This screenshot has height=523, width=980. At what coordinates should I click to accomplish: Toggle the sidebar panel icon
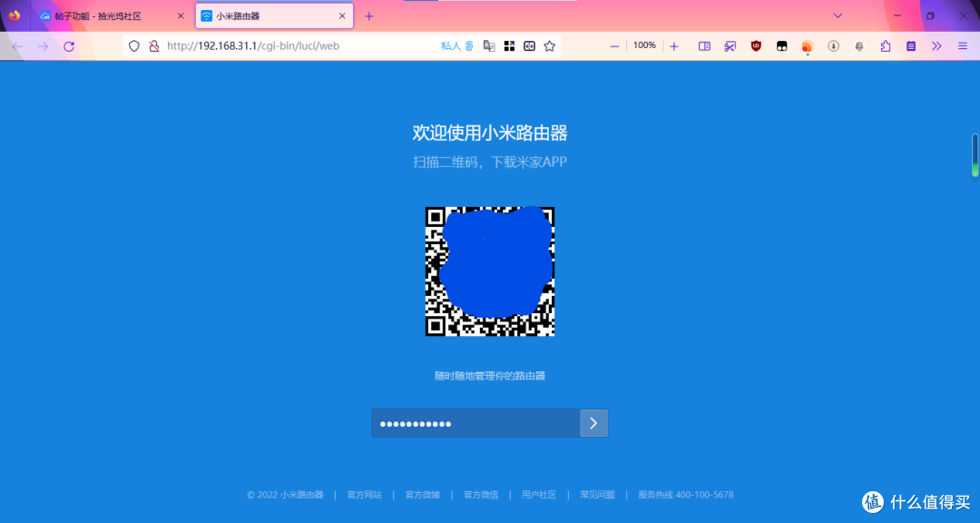tap(704, 45)
